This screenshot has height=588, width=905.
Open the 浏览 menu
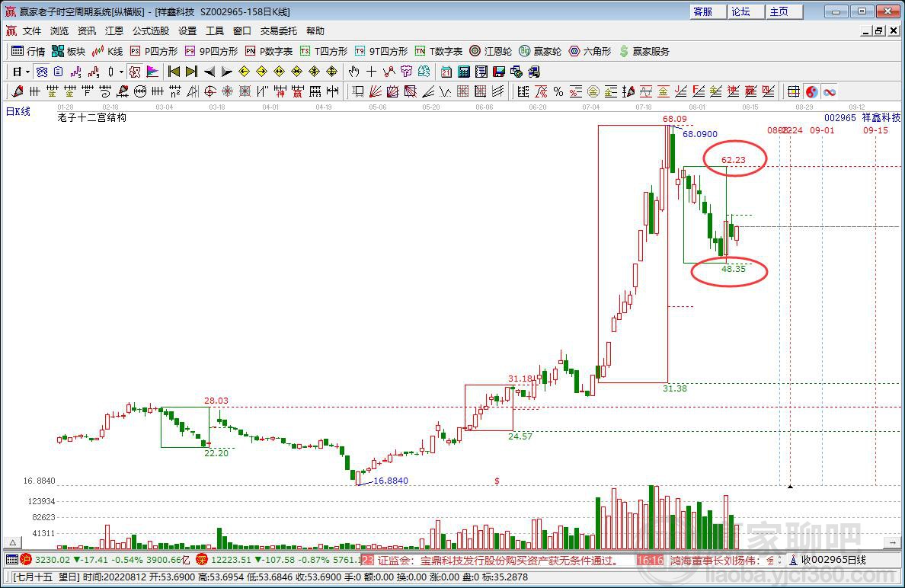click(x=59, y=30)
